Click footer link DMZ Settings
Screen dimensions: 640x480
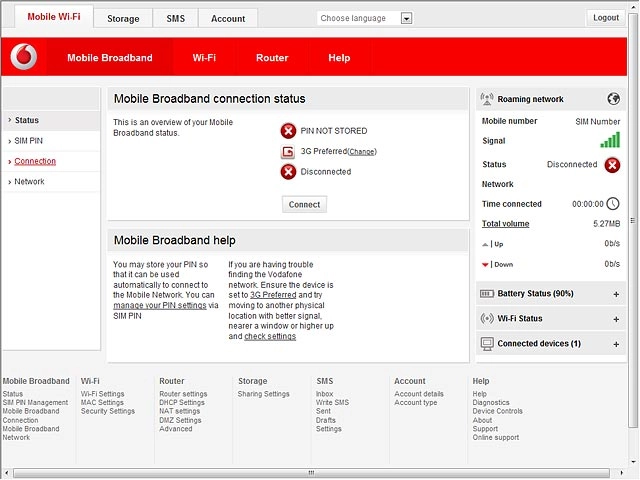(180, 420)
